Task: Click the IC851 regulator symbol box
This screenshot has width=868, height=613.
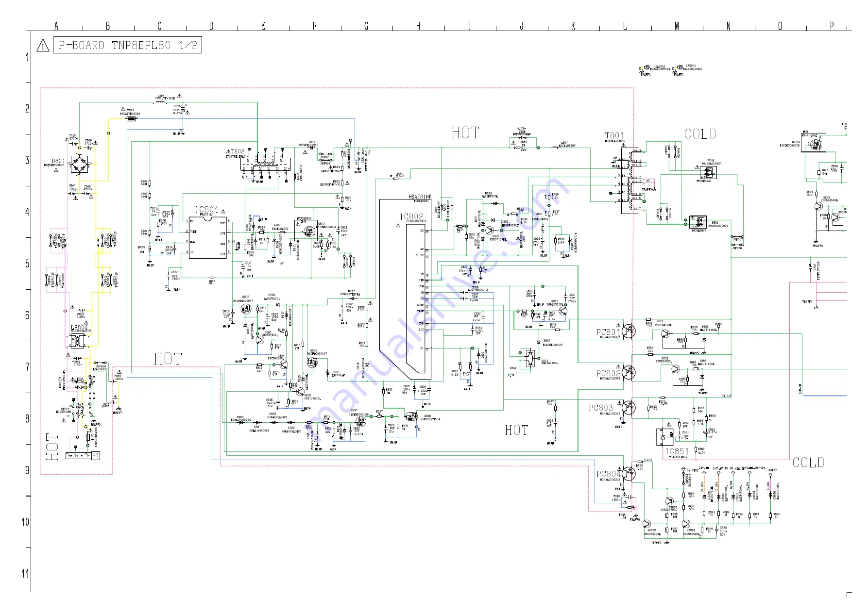Action: point(664,437)
